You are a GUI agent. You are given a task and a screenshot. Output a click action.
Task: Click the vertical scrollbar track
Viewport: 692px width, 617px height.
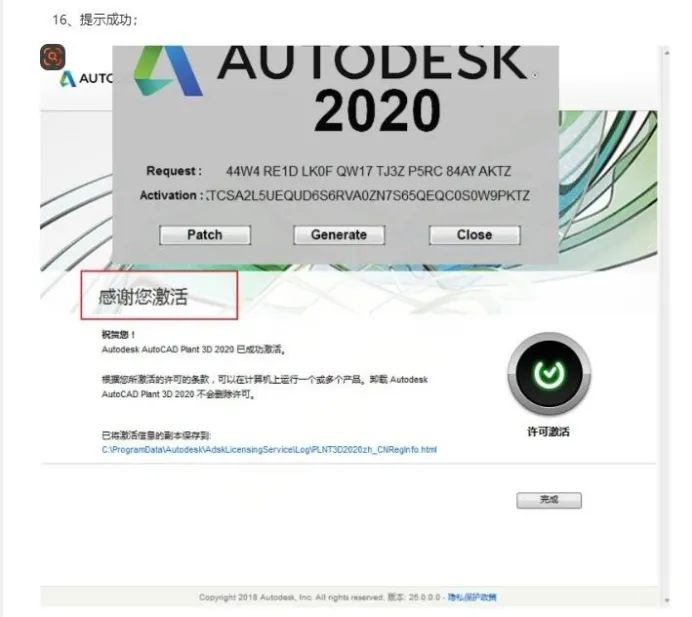[x=666, y=327]
